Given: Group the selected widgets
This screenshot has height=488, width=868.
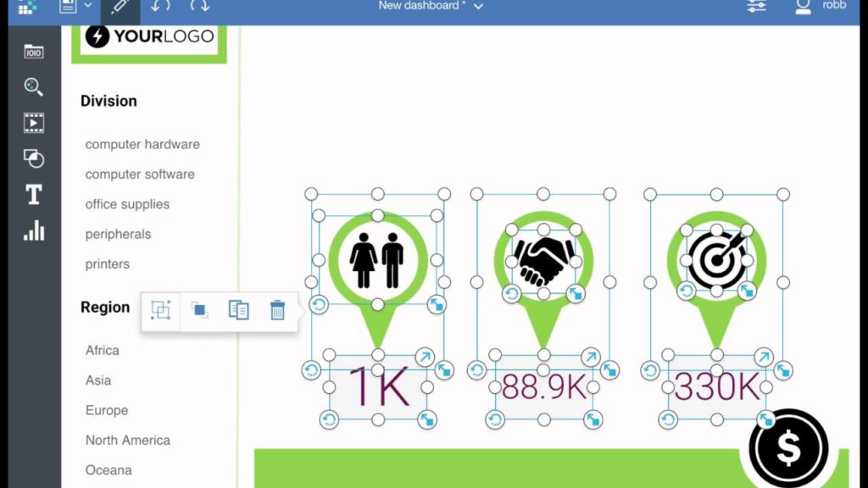Looking at the screenshot, I should [x=160, y=310].
